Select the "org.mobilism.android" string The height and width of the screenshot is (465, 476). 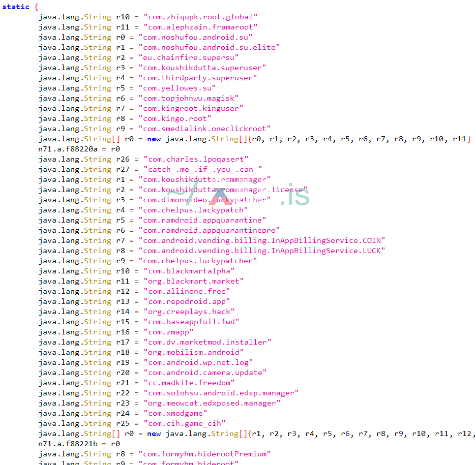pyautogui.click(x=194, y=353)
